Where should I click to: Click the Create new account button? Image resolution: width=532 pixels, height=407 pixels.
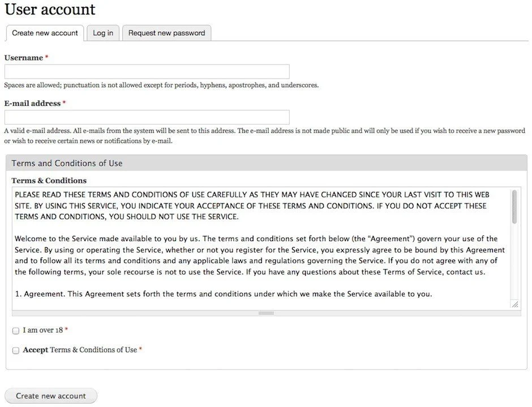(x=50, y=396)
